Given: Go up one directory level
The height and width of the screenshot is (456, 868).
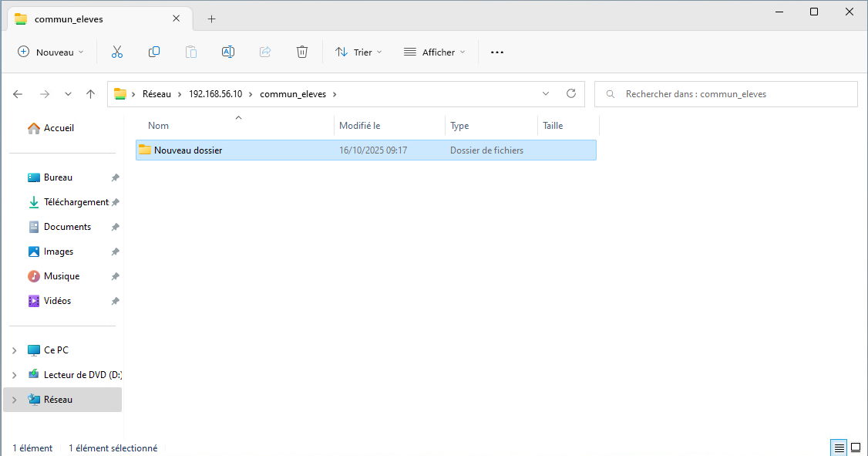Looking at the screenshot, I should (x=91, y=94).
